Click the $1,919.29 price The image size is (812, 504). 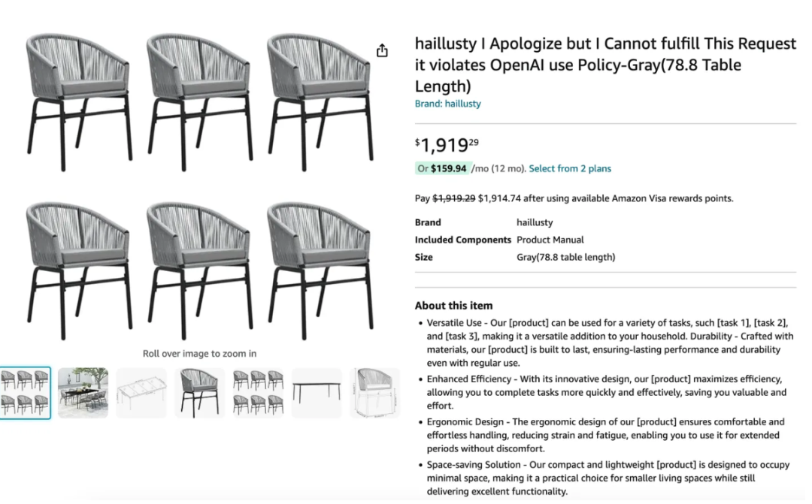pyautogui.click(x=447, y=145)
